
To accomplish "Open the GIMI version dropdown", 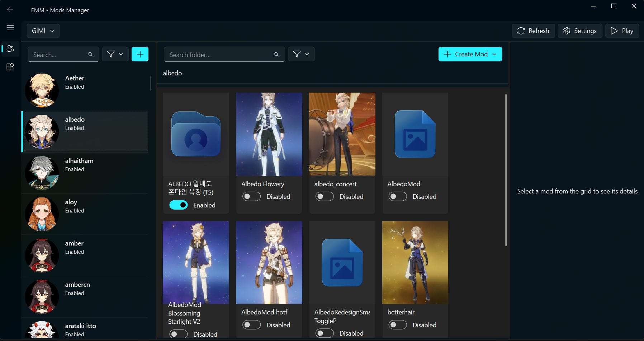I will pos(43,31).
